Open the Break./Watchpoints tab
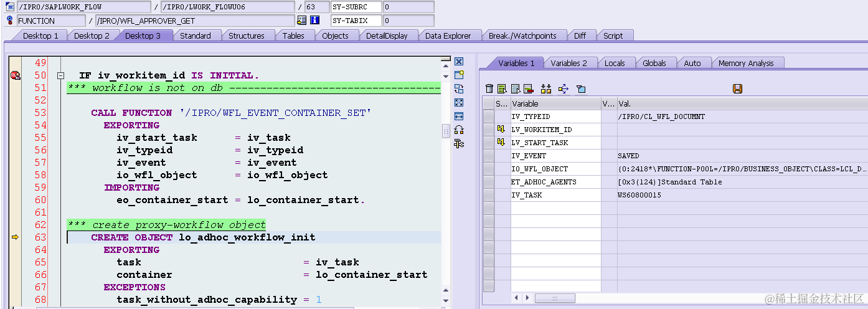 (x=522, y=36)
